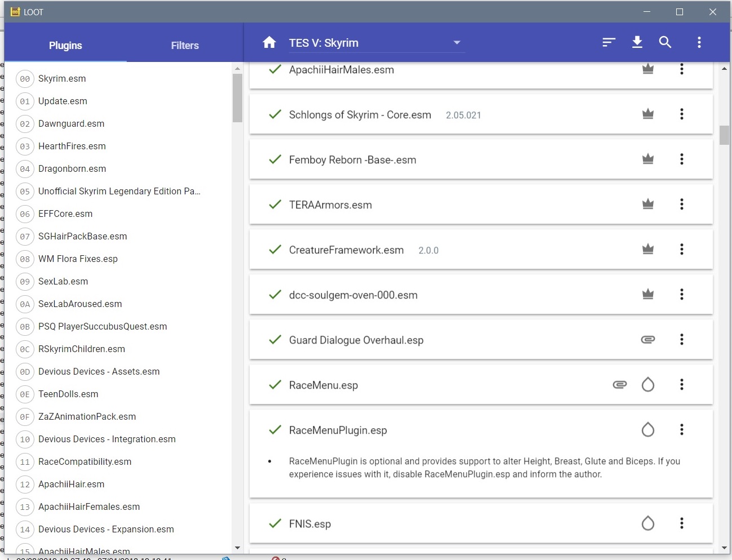Click the home icon in the header

pos(269,42)
